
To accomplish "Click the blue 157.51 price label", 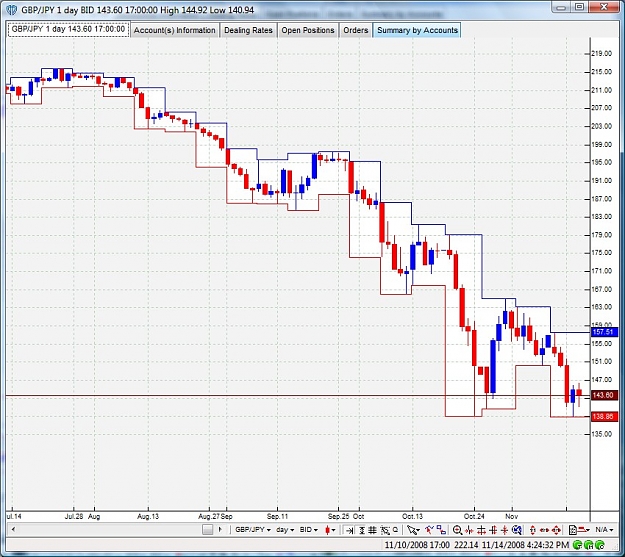I will [x=602, y=332].
